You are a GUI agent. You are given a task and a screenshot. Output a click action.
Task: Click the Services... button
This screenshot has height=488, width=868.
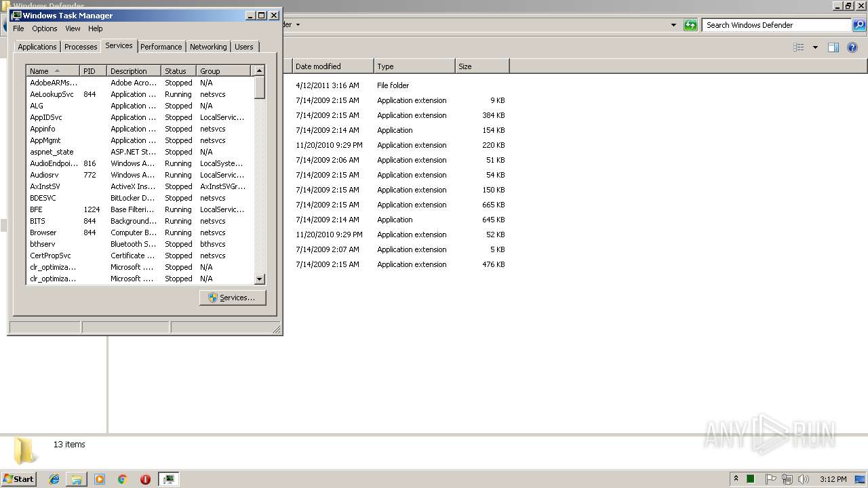(x=233, y=298)
